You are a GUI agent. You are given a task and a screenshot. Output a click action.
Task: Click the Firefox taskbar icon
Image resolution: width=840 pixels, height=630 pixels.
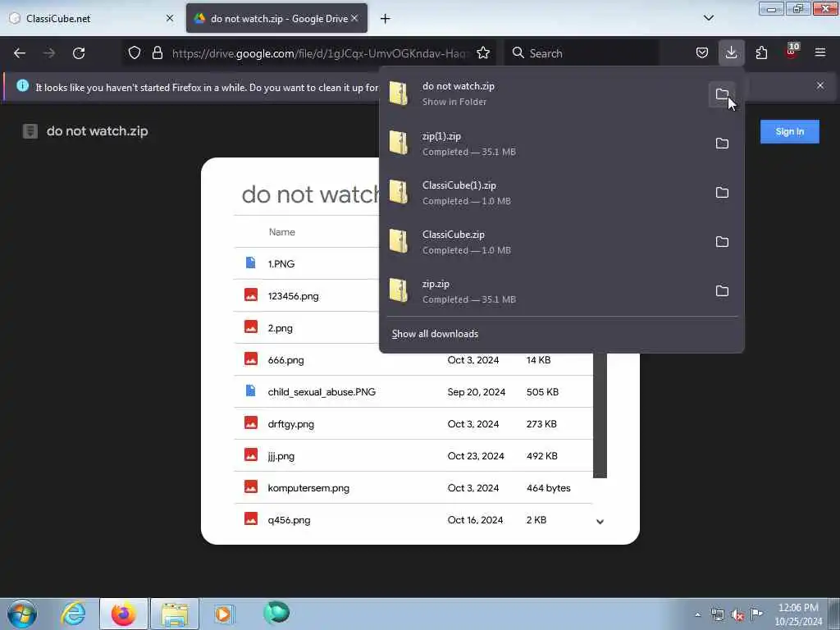coord(123,614)
